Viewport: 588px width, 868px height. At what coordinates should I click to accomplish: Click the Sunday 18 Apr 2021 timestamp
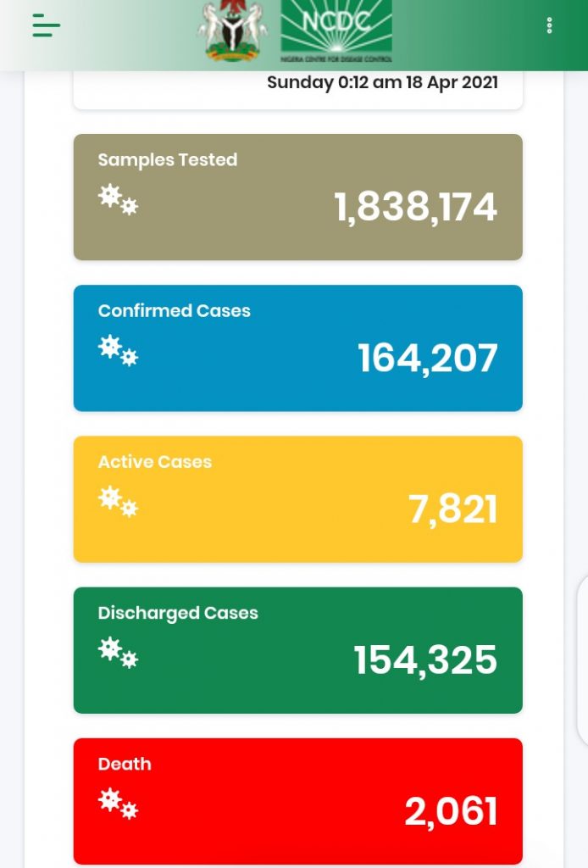click(382, 83)
